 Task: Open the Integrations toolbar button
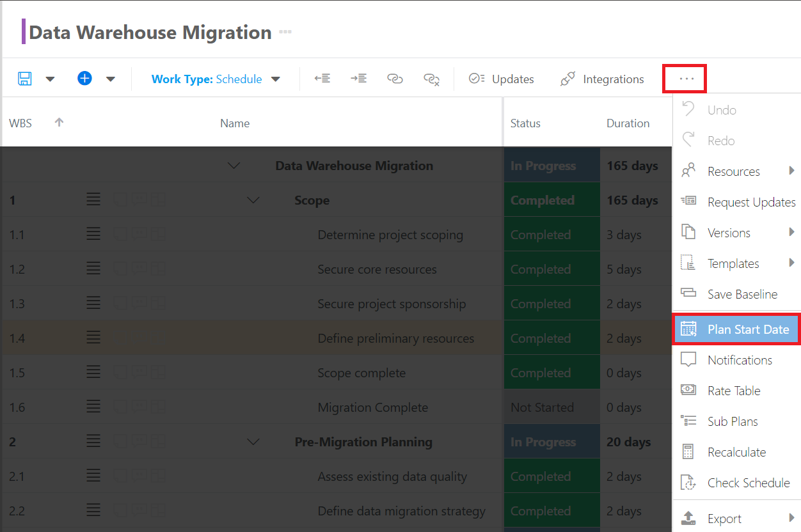[x=602, y=79]
